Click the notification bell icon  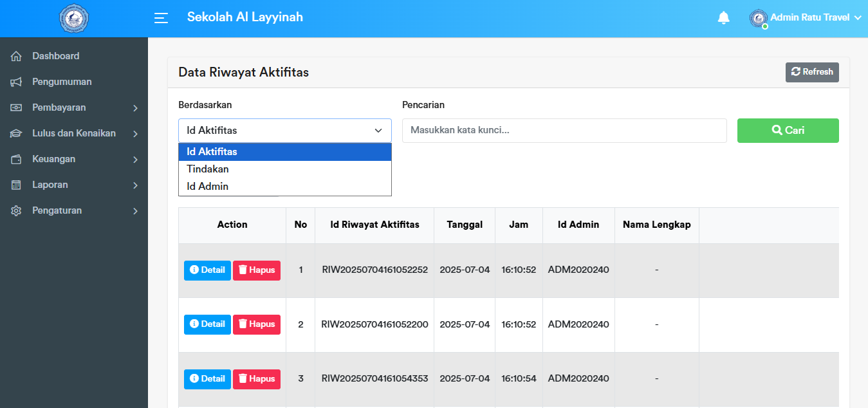723,18
